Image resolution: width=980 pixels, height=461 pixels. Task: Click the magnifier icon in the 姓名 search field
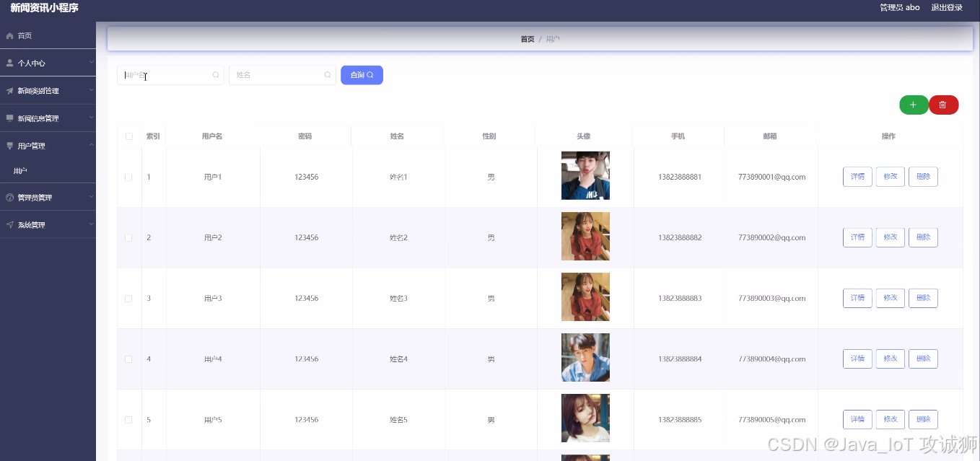328,75
